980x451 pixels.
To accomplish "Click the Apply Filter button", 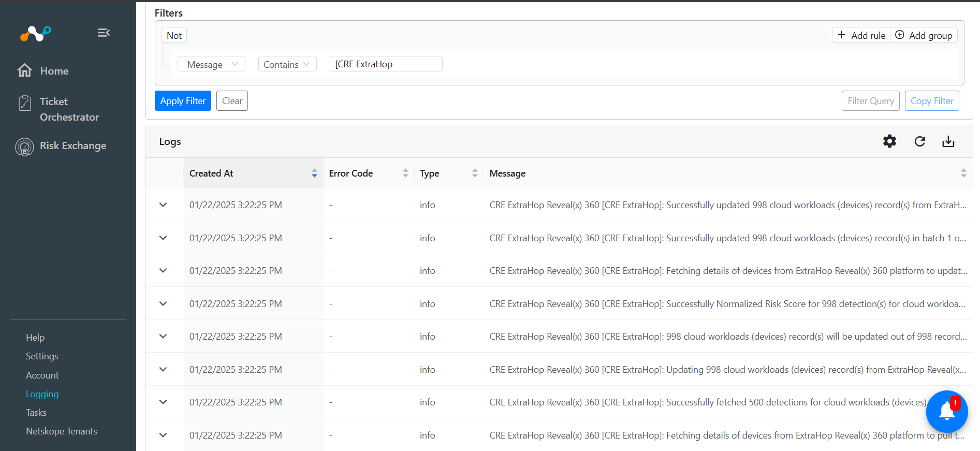I will [x=183, y=101].
